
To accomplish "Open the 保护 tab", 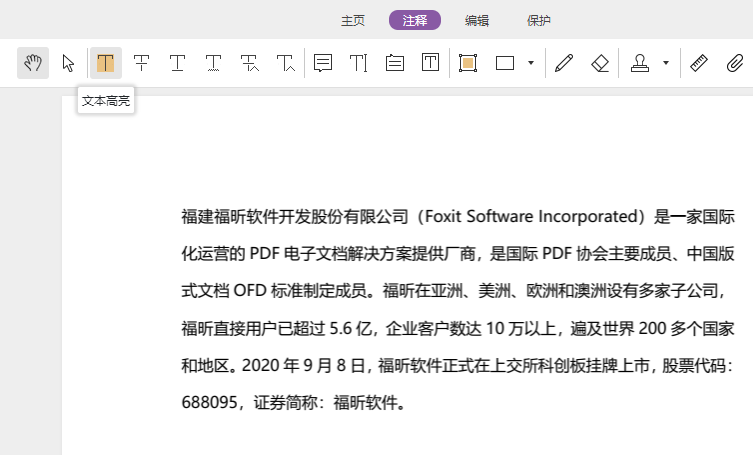I will pos(539,21).
